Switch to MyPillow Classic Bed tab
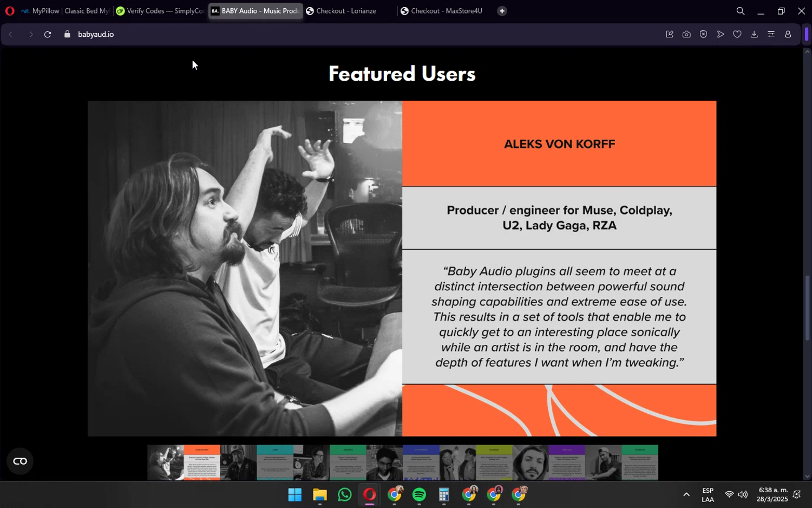The width and height of the screenshot is (812, 508). pyautogui.click(x=66, y=11)
